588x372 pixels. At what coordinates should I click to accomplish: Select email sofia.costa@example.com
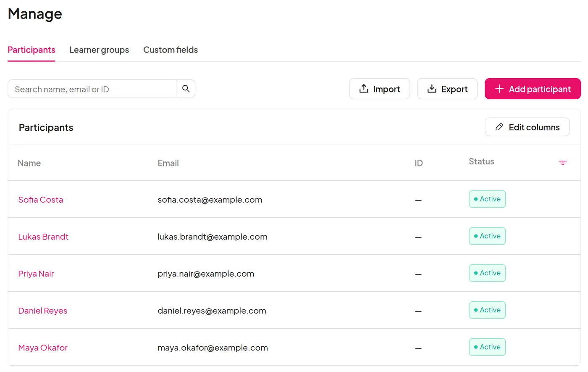pyautogui.click(x=210, y=200)
